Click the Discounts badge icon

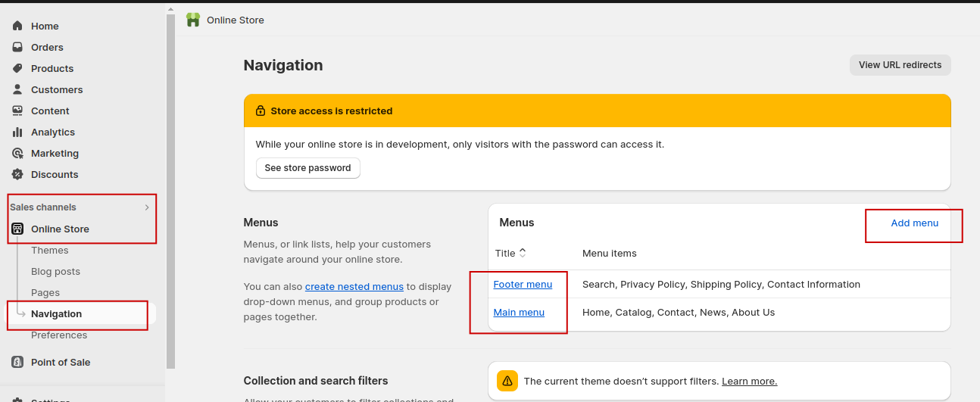(x=17, y=174)
